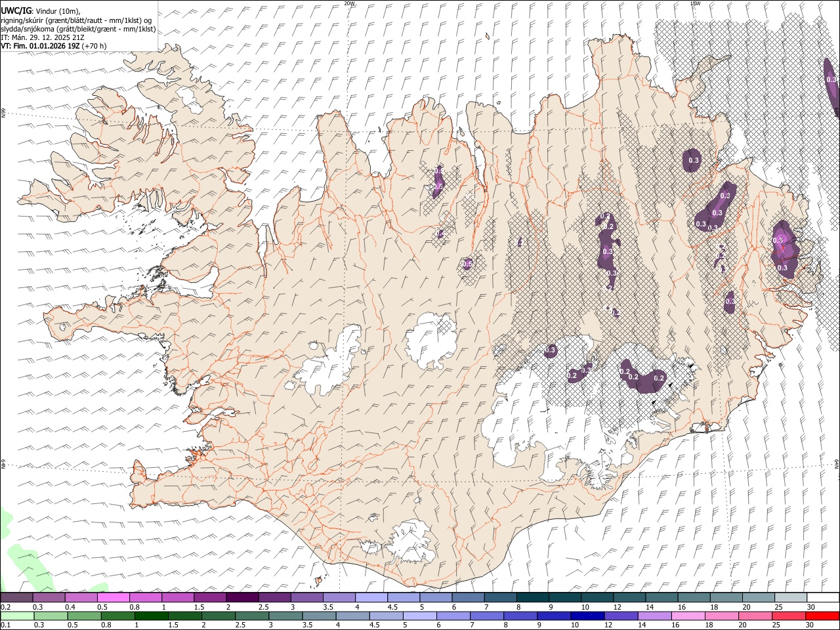Click the dark mauve 0.2 swatch in upper legend
The width and height of the screenshot is (840, 630).
coord(16,597)
